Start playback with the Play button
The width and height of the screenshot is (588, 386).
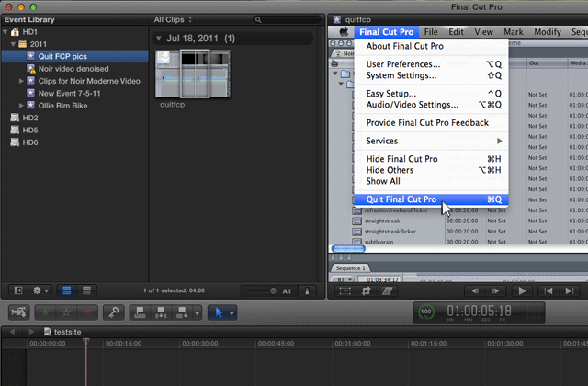(x=522, y=290)
